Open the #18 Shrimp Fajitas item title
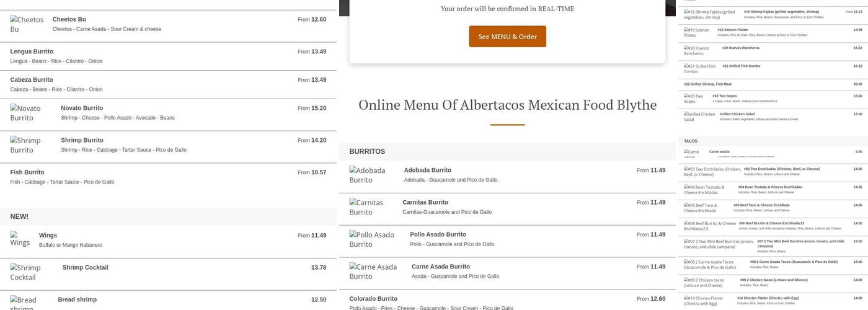Image resolution: width=868 pixels, height=310 pixels. tap(781, 12)
